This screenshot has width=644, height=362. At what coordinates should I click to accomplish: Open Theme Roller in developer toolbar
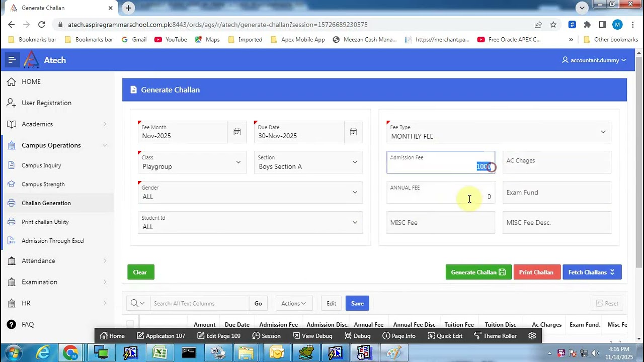[496, 336]
